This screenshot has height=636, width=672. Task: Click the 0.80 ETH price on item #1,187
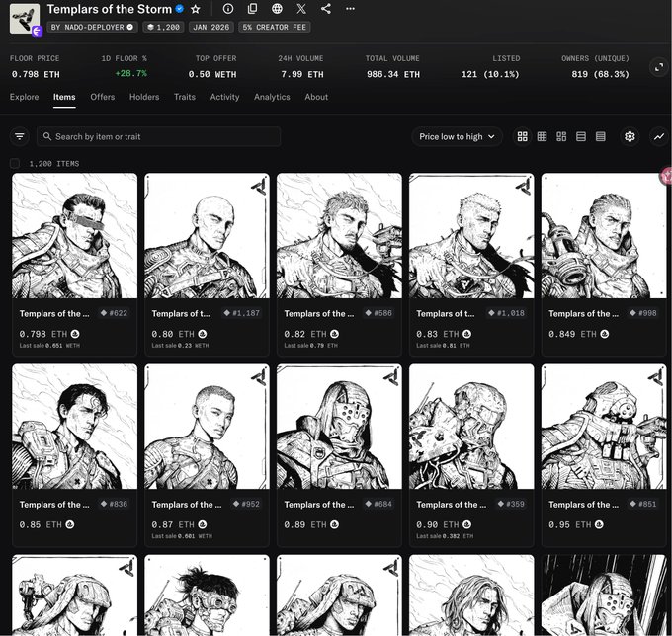point(173,334)
